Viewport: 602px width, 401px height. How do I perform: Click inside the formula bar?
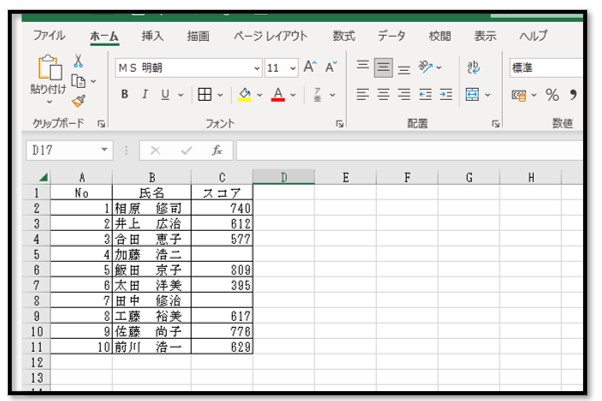point(409,150)
